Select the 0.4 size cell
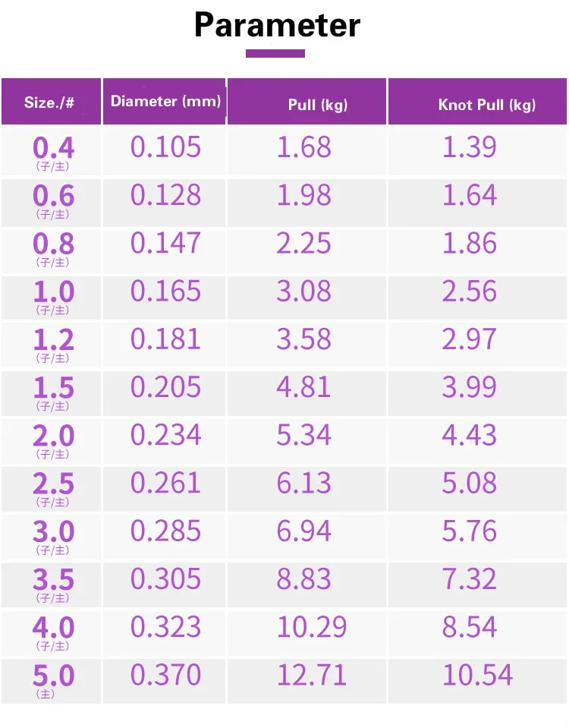 click(53, 149)
